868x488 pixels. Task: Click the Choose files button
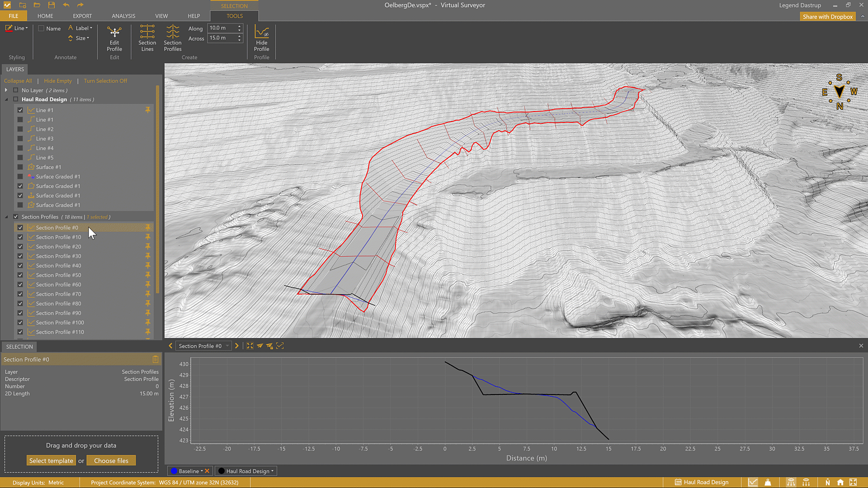click(x=111, y=460)
